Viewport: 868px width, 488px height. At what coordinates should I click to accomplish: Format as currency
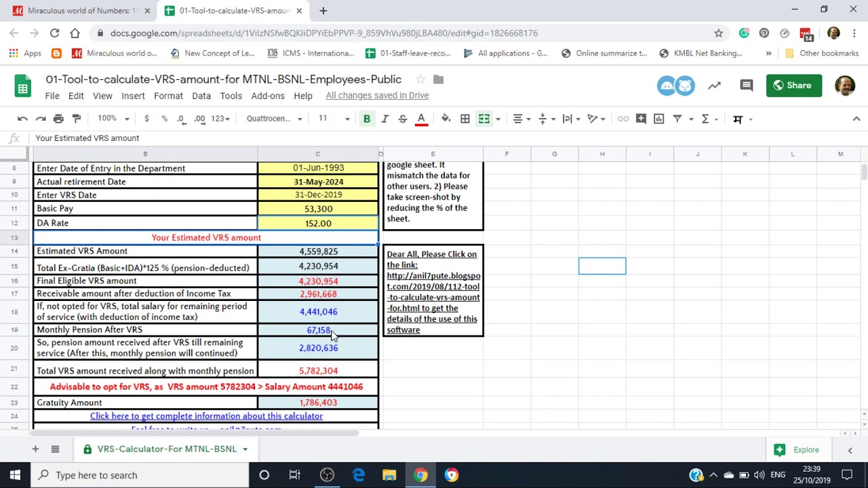point(146,119)
